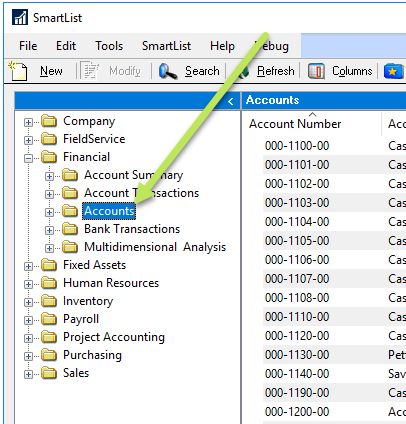Expand the FieldService tree node

[28, 140]
